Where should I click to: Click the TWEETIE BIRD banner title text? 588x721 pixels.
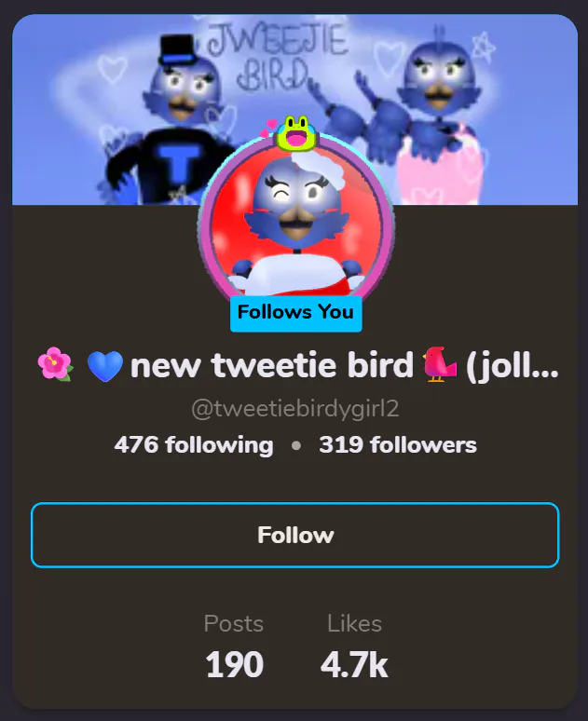(276, 58)
